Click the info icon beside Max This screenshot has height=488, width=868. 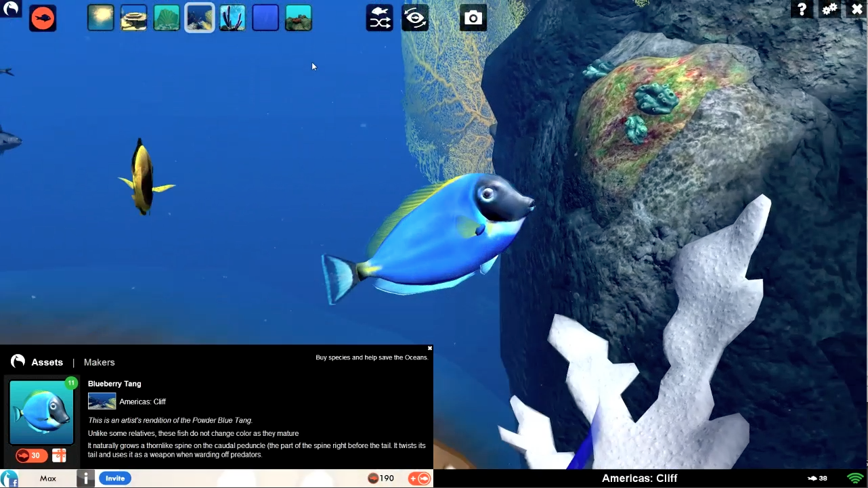[x=85, y=479]
